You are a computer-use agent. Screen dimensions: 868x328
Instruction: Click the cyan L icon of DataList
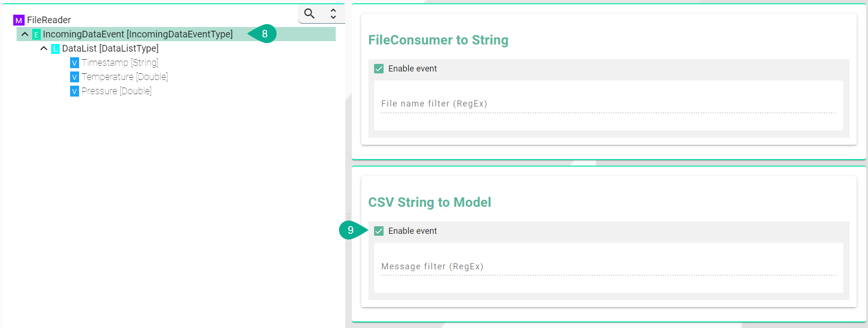(x=55, y=49)
